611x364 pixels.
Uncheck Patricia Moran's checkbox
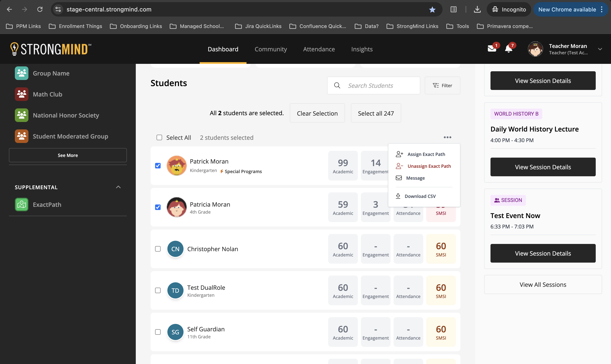point(158,207)
